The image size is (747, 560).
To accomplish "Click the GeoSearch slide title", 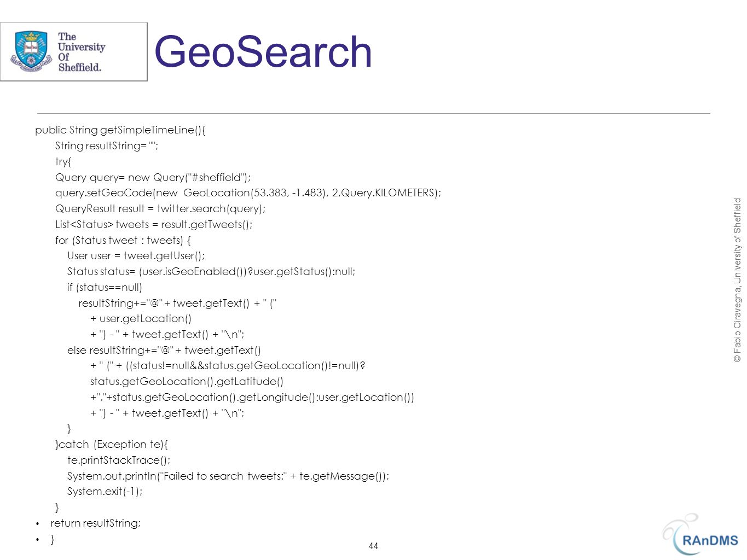I will [x=263, y=52].
